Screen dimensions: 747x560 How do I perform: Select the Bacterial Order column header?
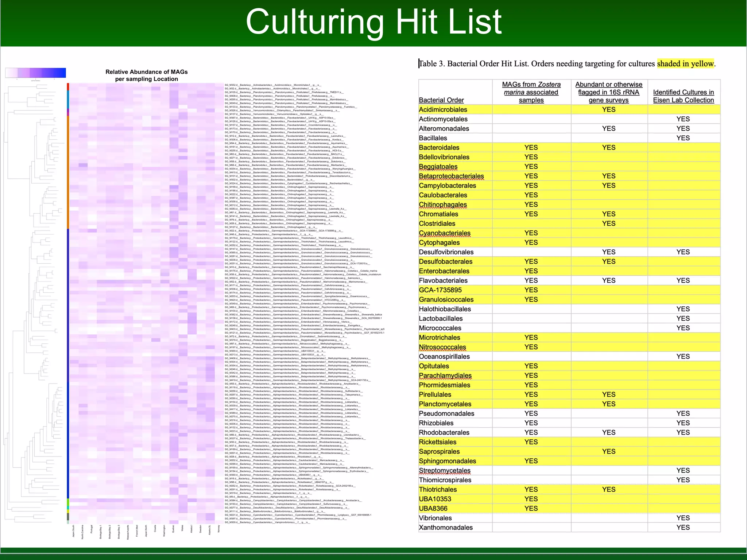tap(441, 100)
